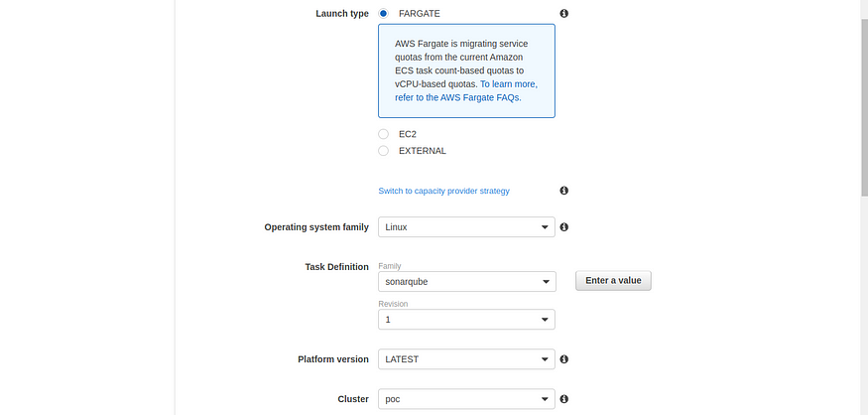Expand the Task Definition Family dropdown
Image resolution: width=868 pixels, height=415 pixels.
(x=466, y=282)
